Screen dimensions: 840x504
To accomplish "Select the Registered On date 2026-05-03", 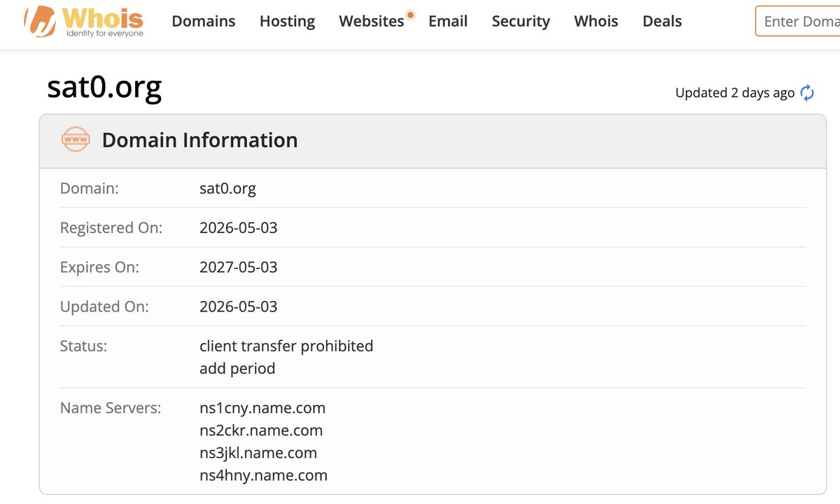I will pyautogui.click(x=239, y=227).
